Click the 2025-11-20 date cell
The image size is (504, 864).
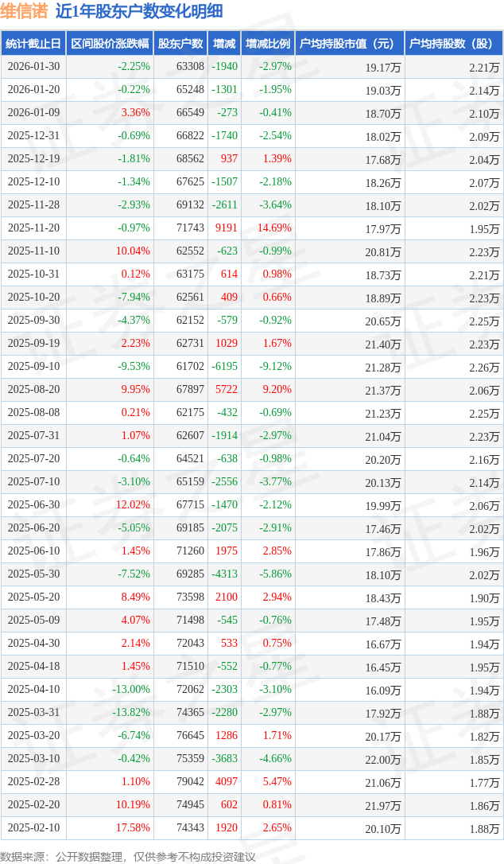coord(33,228)
